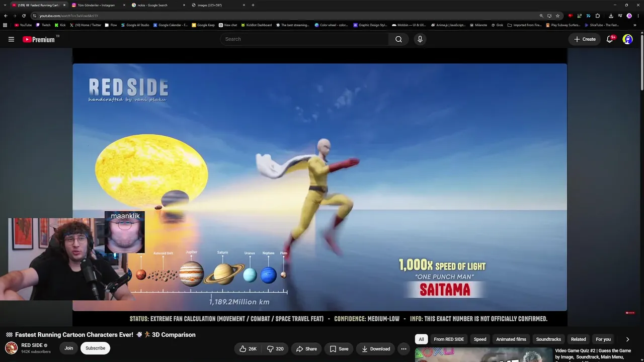Select the All filter chip
Viewport: 644px width, 362px height.
coord(422,339)
